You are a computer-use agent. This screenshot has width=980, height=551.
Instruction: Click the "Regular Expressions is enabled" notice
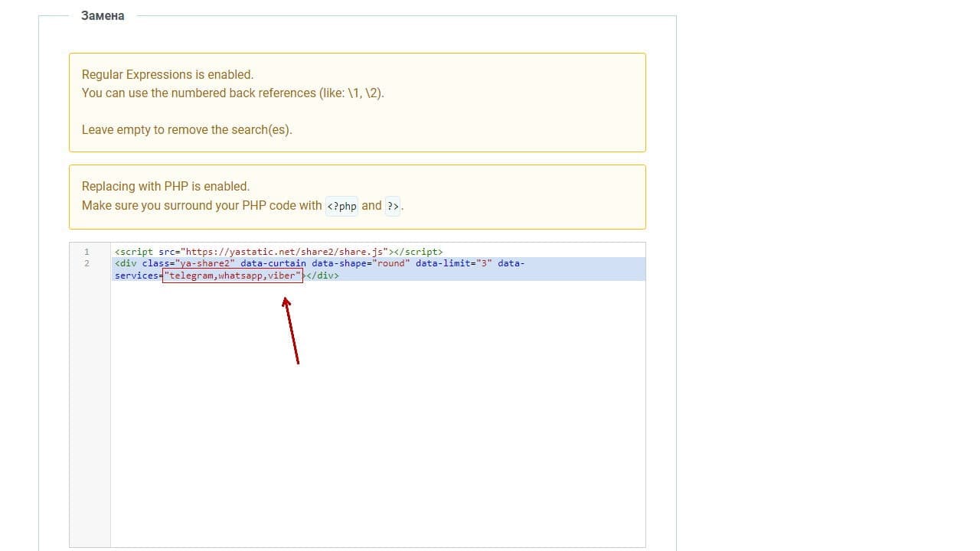168,75
